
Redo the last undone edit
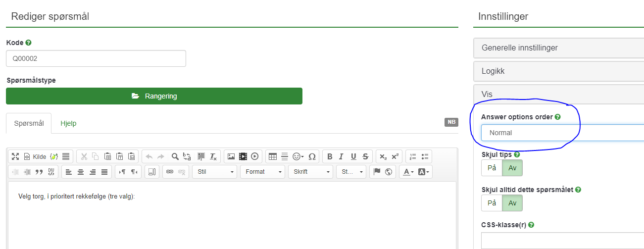coord(161,156)
